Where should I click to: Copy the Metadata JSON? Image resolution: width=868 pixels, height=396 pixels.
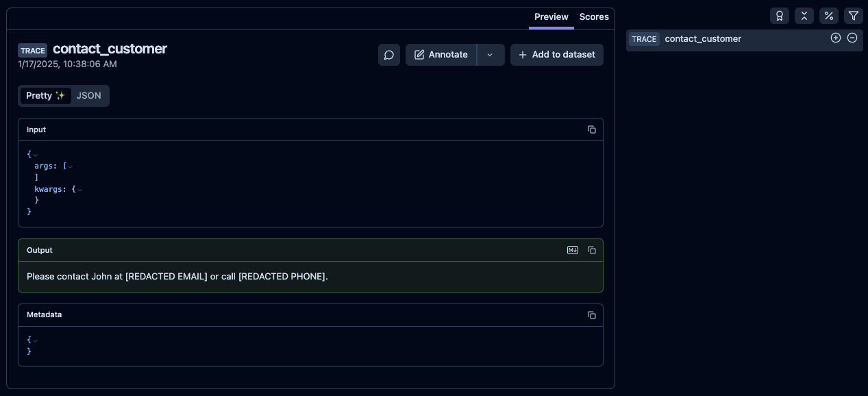tap(592, 315)
